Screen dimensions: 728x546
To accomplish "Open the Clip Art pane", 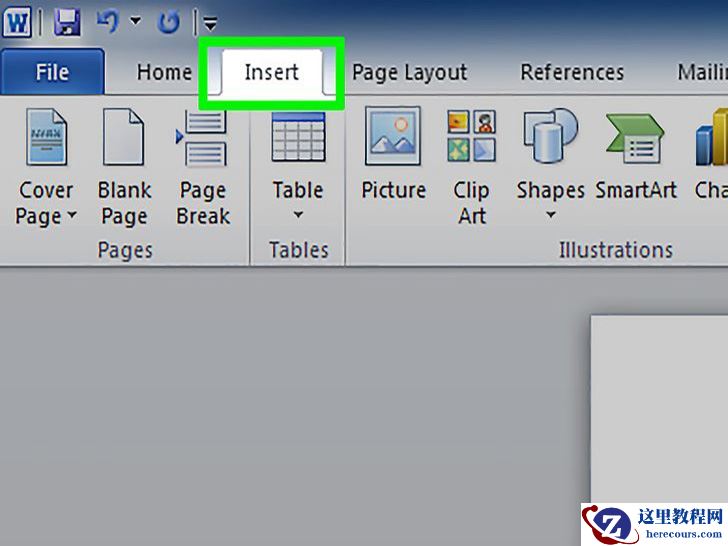I will click(x=471, y=167).
